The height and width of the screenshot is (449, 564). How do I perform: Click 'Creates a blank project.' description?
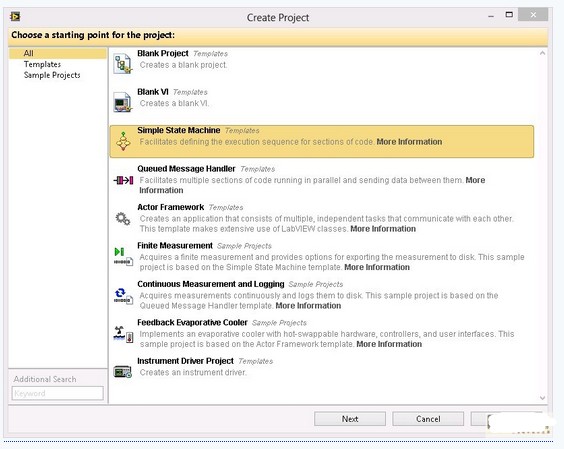click(183, 65)
